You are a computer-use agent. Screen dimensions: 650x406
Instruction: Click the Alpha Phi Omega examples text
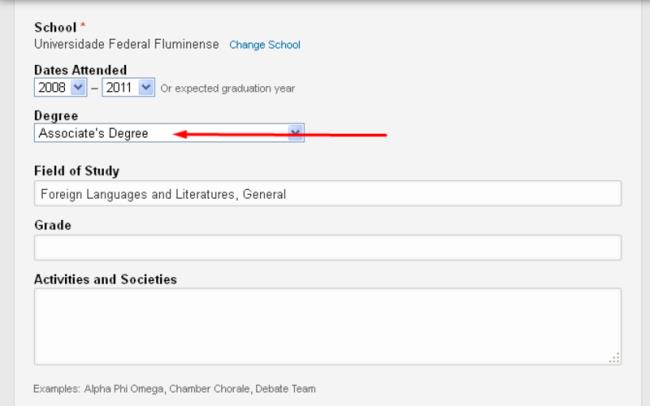tap(174, 388)
